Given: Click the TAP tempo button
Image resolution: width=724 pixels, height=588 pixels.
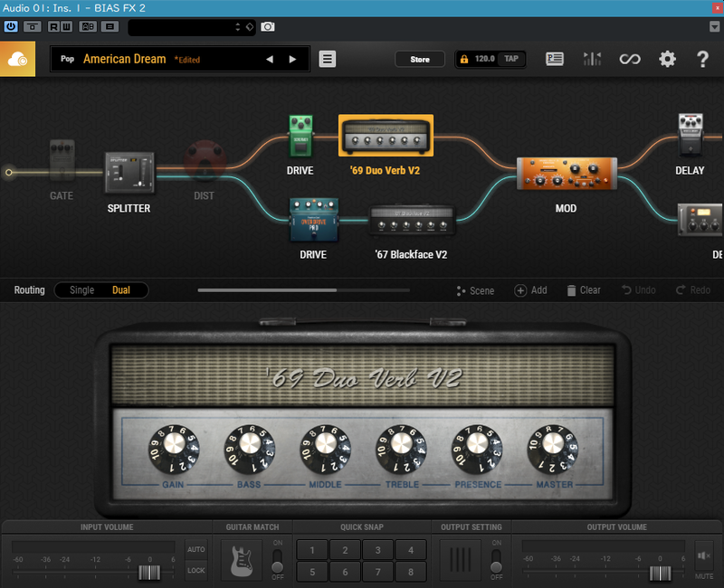Looking at the screenshot, I should (x=511, y=59).
